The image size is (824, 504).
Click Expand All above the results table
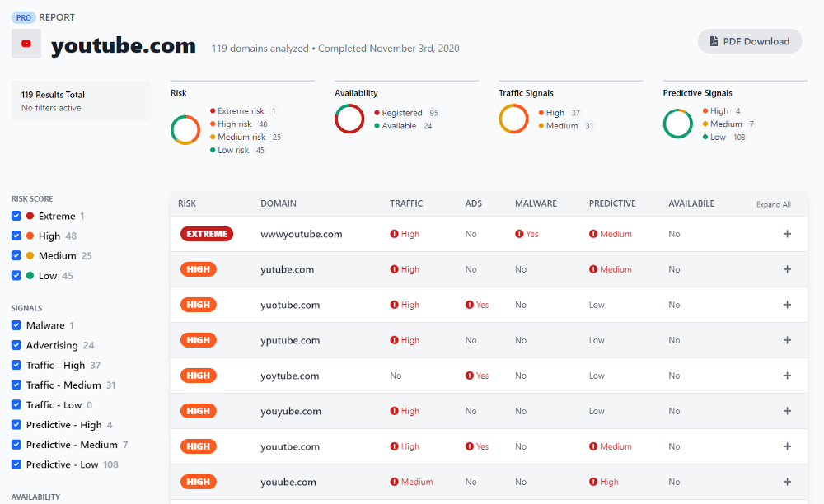[x=773, y=203]
